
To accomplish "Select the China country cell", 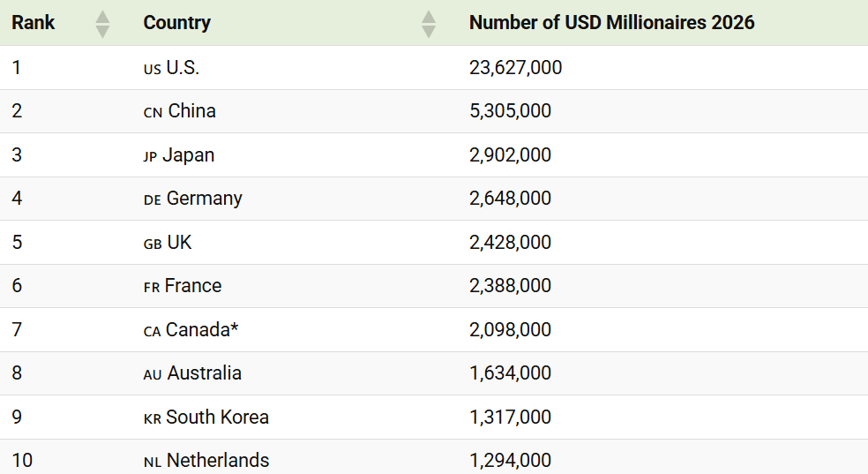I will 180,110.
